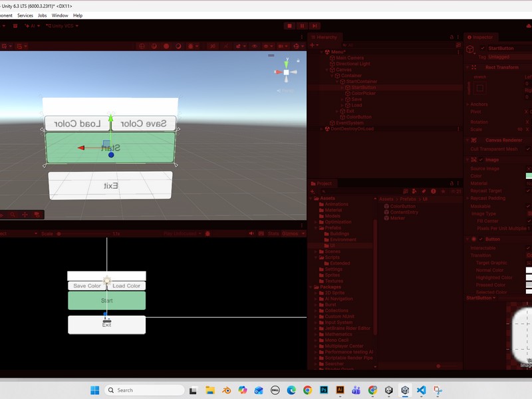Screen dimensions: 532x399
Task: Click the Exit button in Game view
Action: [x=107, y=325]
